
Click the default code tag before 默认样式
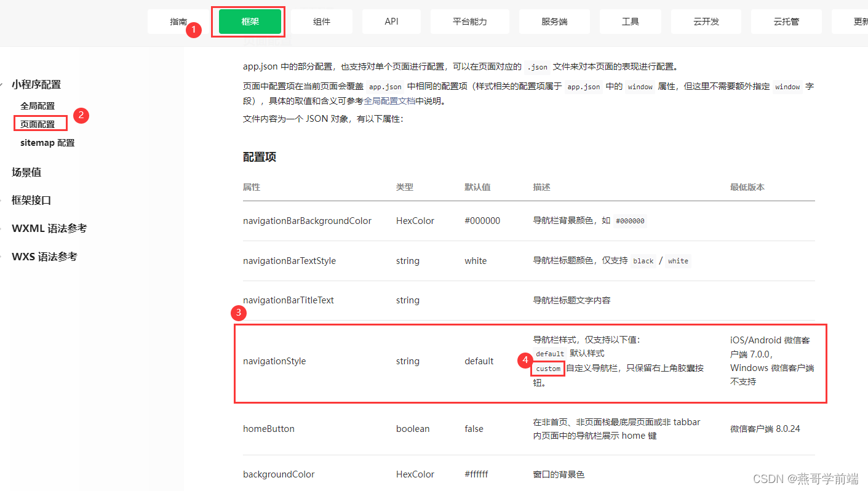(x=550, y=354)
